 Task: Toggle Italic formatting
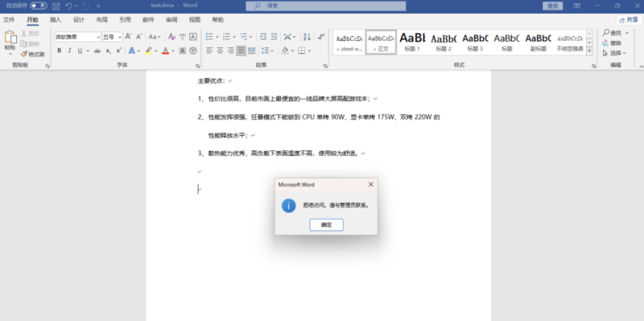[x=69, y=51]
